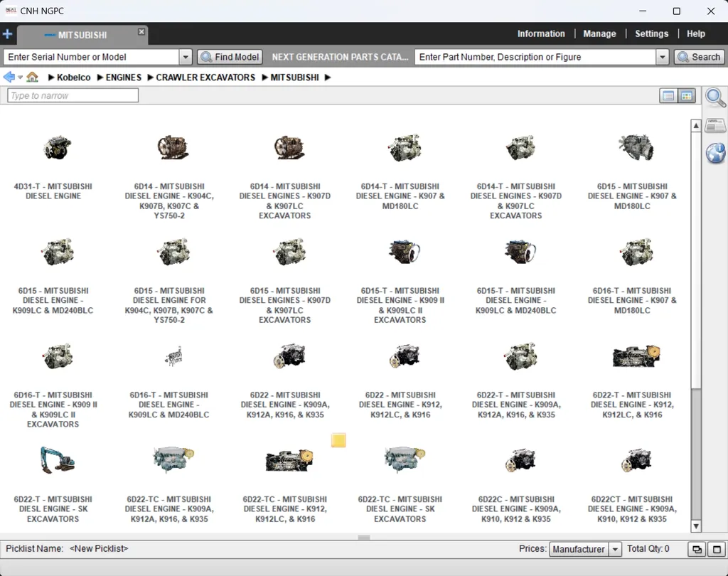728x576 pixels.
Task: Open the magnifier search panel in sidebar
Action: (x=715, y=97)
